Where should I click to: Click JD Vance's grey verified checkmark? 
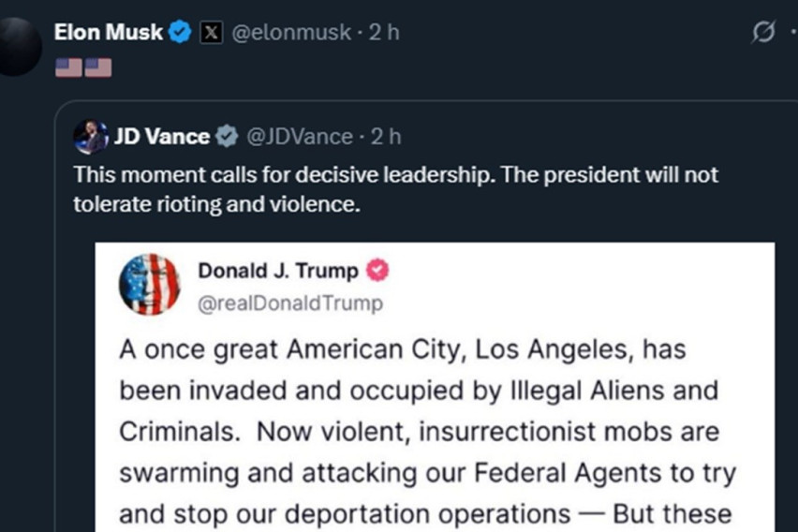[x=227, y=137]
